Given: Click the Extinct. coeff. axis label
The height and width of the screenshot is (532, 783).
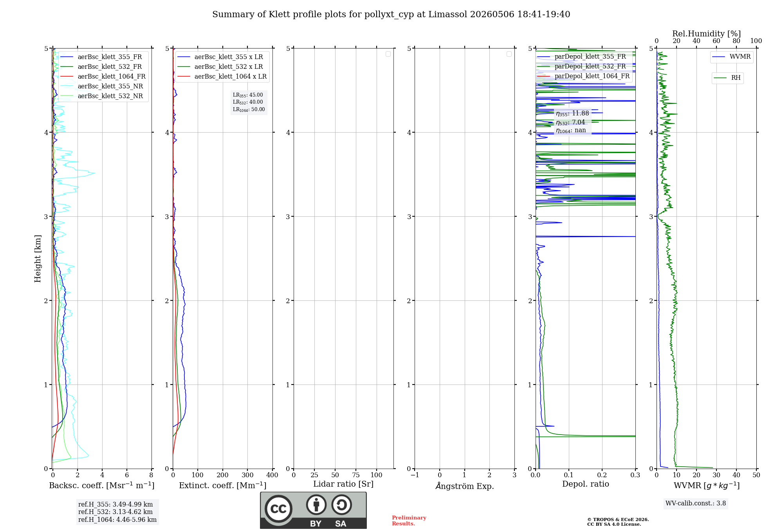Looking at the screenshot, I should tap(223, 485).
